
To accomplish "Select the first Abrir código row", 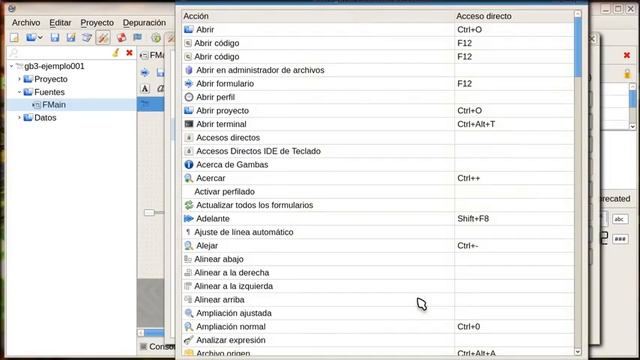I will [378, 43].
